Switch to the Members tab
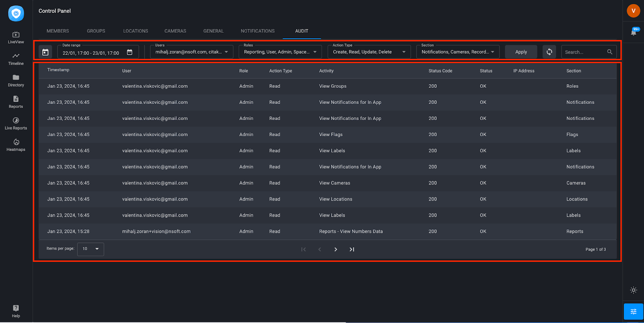Screen dimensions: 644x323 click(58, 31)
